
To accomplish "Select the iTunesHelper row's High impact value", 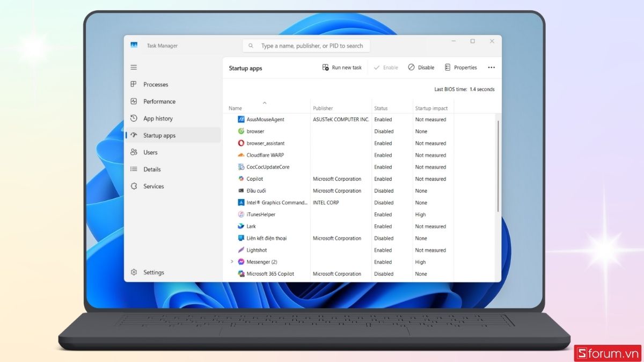I will 420,215.
